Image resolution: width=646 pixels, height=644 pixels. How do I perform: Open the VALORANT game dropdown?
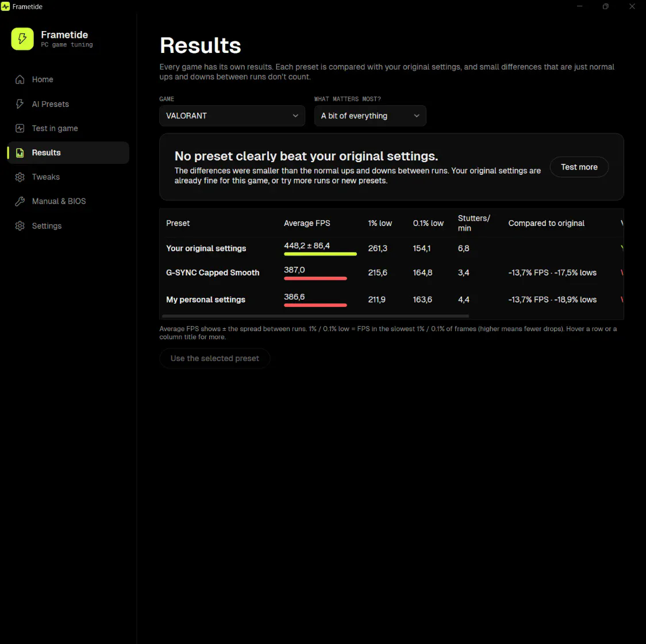232,116
